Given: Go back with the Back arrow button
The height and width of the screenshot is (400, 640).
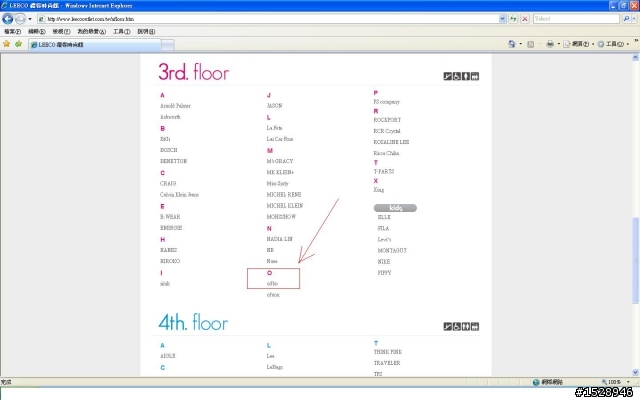Looking at the screenshot, I should click(x=8, y=19).
